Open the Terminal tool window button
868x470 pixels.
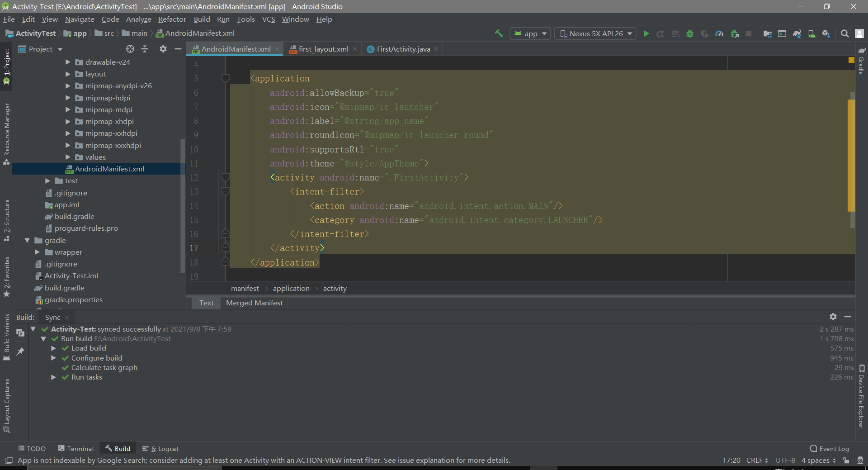(x=76, y=448)
